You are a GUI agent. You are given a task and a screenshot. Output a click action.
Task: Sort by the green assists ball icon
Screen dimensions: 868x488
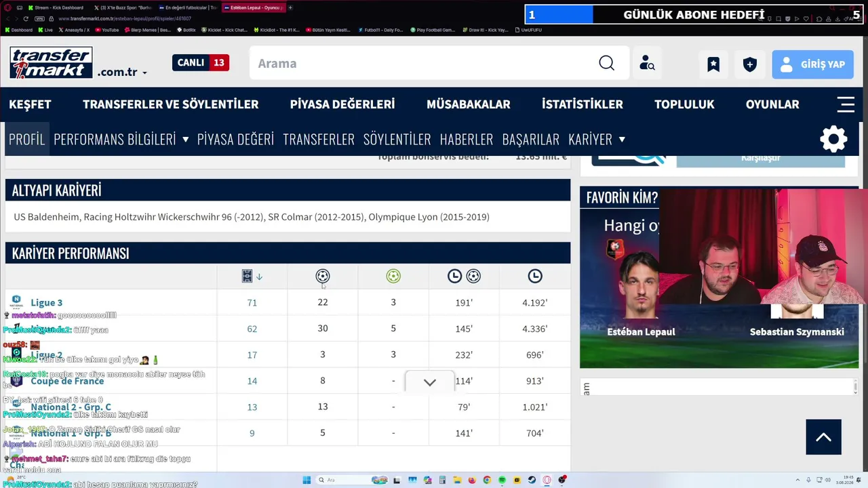(x=393, y=276)
